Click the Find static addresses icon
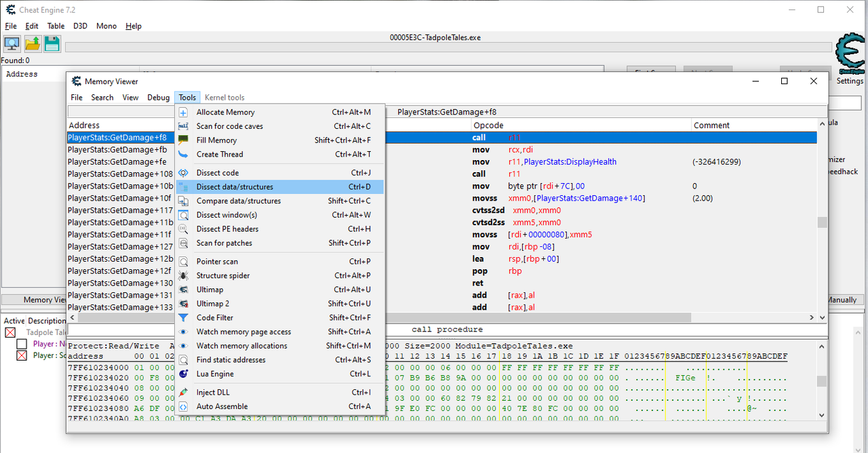The image size is (868, 453). [183, 360]
